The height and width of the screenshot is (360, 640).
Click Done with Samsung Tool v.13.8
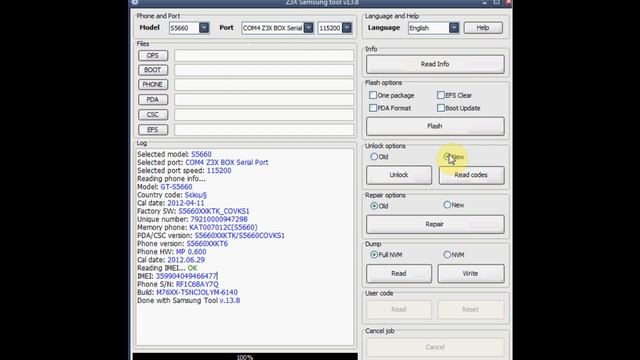tap(189, 300)
